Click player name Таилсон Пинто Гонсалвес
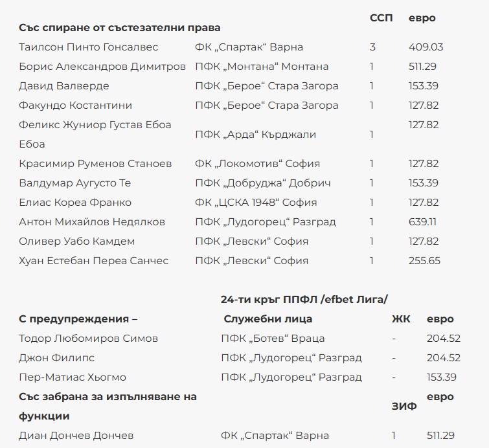Screen dimensions: 489x448 [x=88, y=47]
